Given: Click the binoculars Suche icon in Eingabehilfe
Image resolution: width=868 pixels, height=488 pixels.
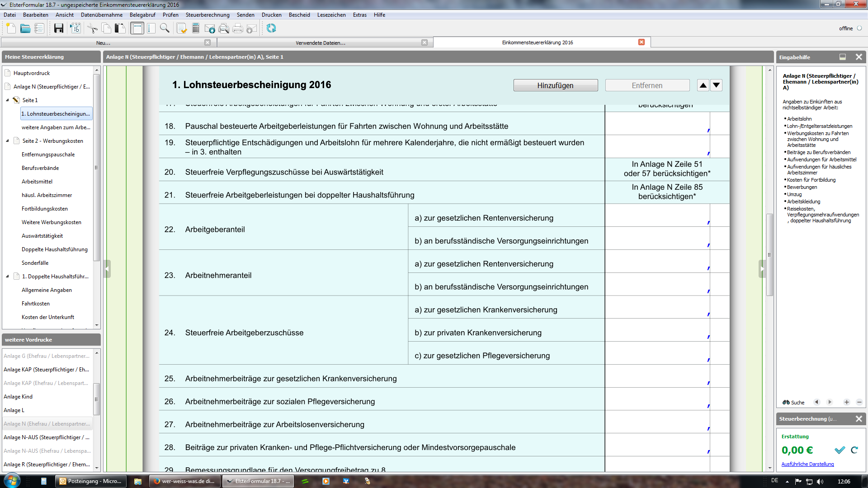Looking at the screenshot, I should coord(786,402).
